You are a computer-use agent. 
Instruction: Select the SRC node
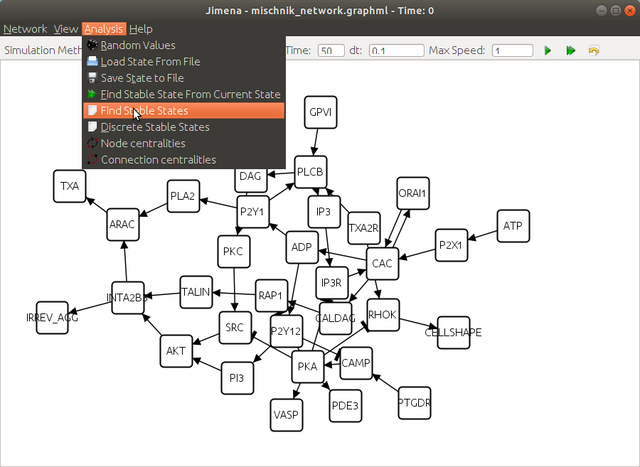point(235,327)
